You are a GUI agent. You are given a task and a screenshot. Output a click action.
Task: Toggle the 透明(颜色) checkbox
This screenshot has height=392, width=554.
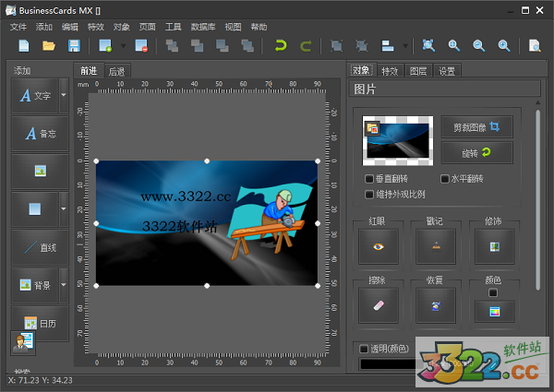coord(364,349)
